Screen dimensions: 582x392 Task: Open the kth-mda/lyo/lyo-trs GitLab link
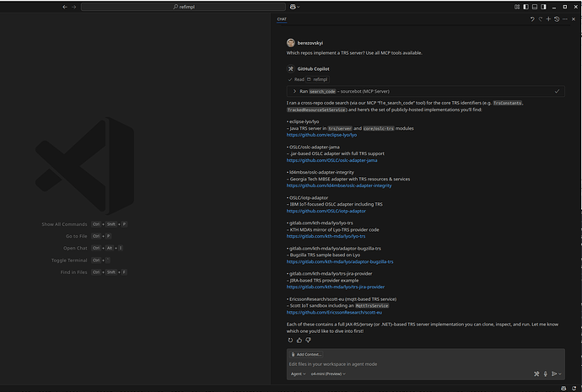point(326,236)
